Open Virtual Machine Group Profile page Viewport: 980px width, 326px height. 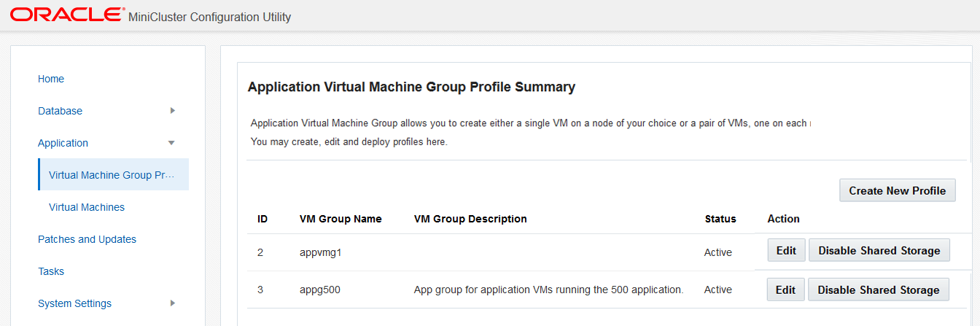pyautogui.click(x=112, y=175)
